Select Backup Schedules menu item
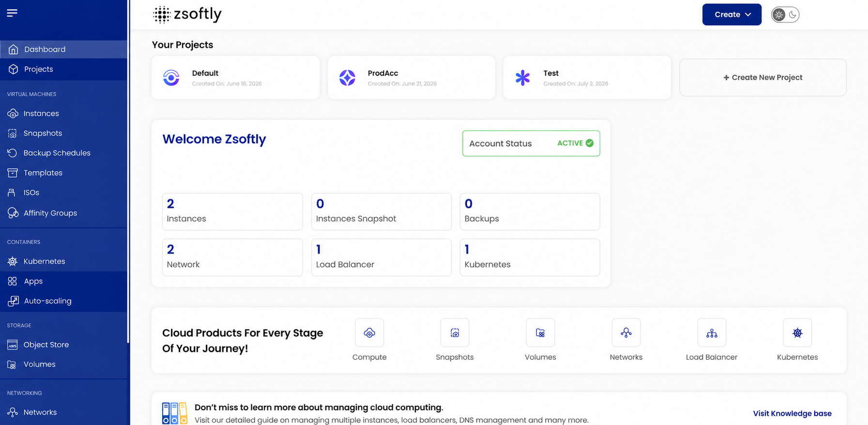The width and height of the screenshot is (868, 425). (64, 153)
